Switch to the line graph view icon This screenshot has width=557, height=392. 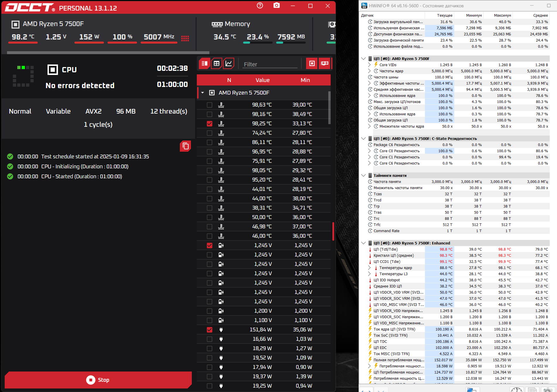coord(228,63)
